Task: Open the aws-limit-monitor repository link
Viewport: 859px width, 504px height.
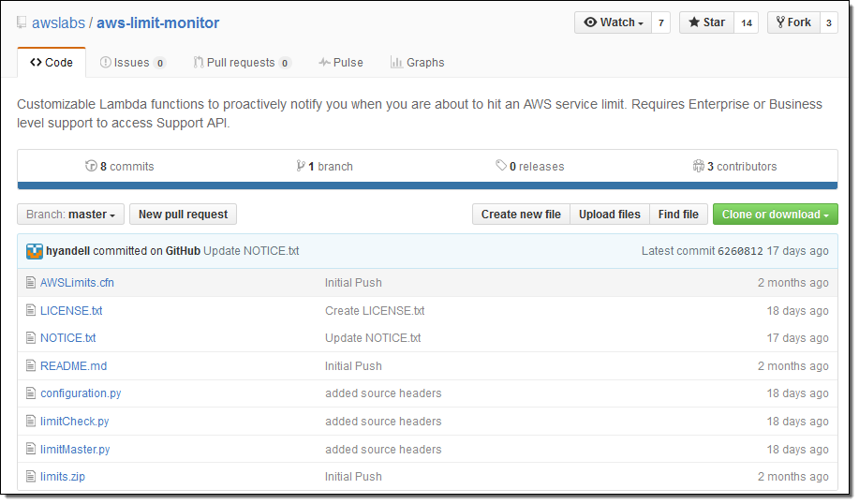Action: [157, 23]
